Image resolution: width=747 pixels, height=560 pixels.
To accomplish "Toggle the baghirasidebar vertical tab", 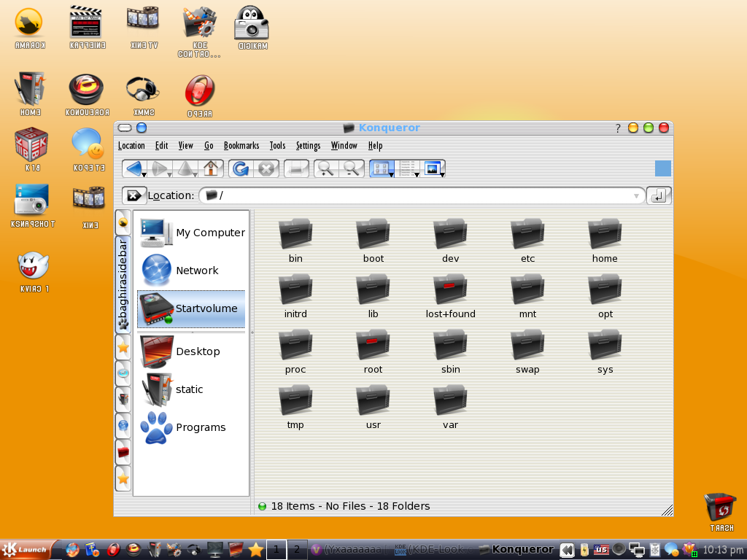I will click(x=123, y=284).
